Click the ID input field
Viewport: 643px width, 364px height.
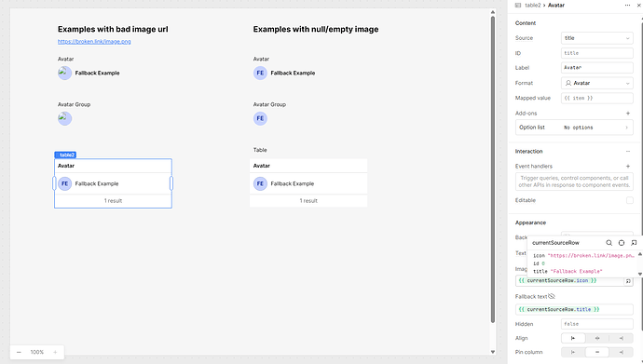(x=597, y=53)
